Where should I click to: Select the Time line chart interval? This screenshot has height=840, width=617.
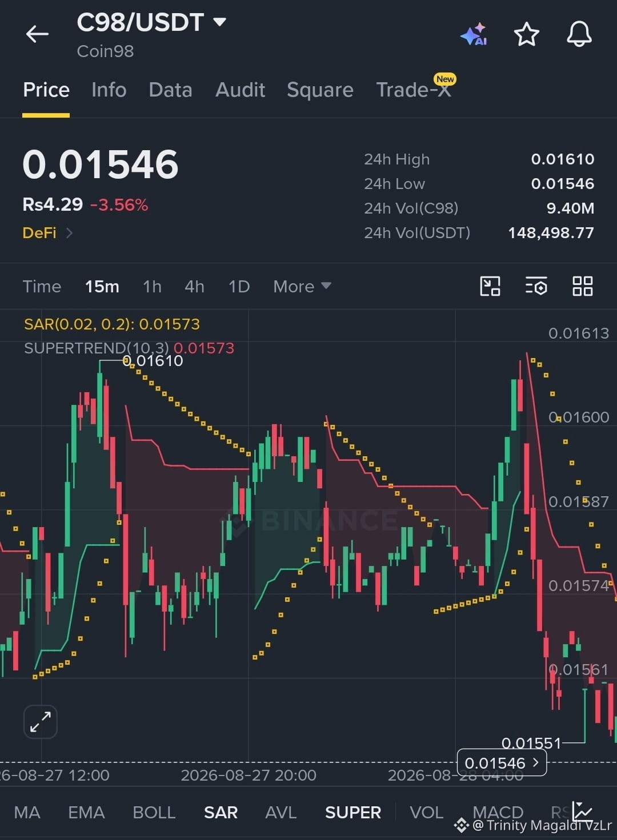[42, 286]
